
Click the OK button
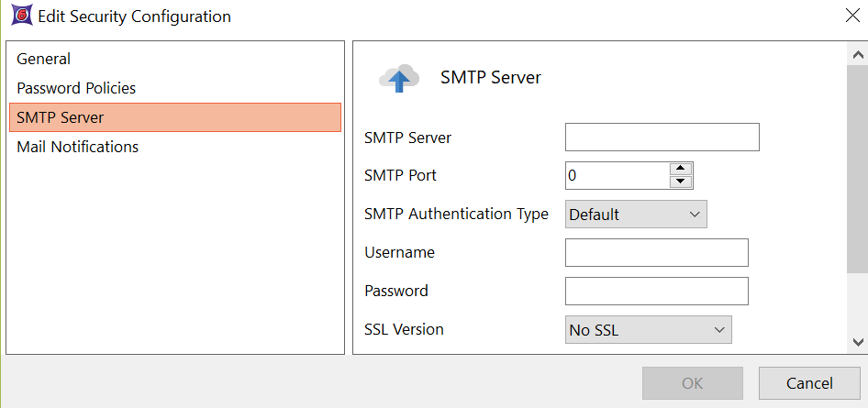point(692,383)
